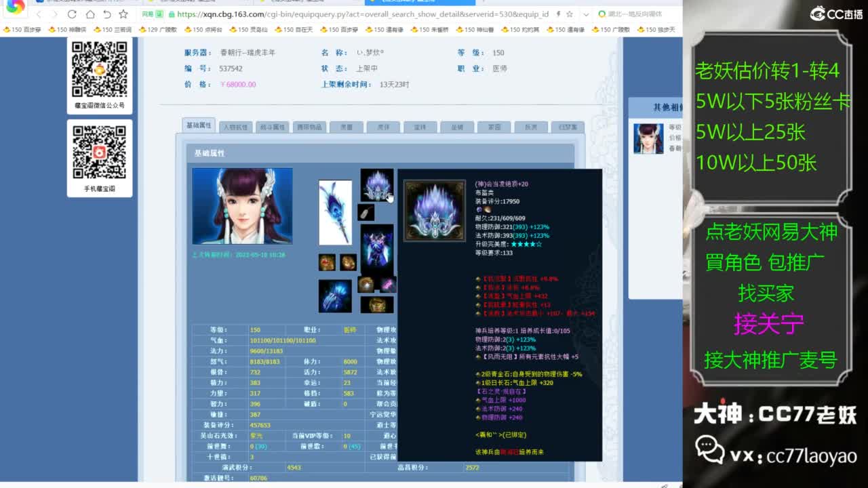
Task: Click the price ￥68000.00
Action: (238, 85)
